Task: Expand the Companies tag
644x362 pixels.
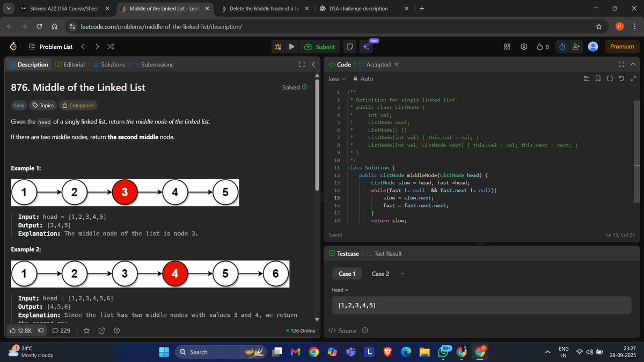Action: tap(78, 106)
